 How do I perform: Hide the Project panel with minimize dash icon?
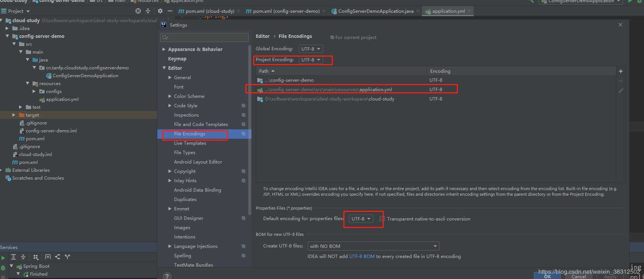click(x=170, y=11)
